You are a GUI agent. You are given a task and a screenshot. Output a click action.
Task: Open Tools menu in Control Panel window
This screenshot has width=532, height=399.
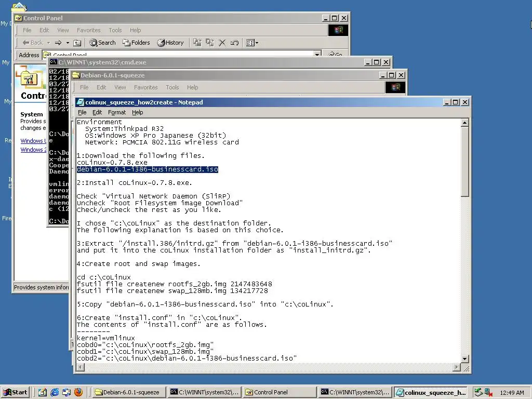tap(115, 30)
